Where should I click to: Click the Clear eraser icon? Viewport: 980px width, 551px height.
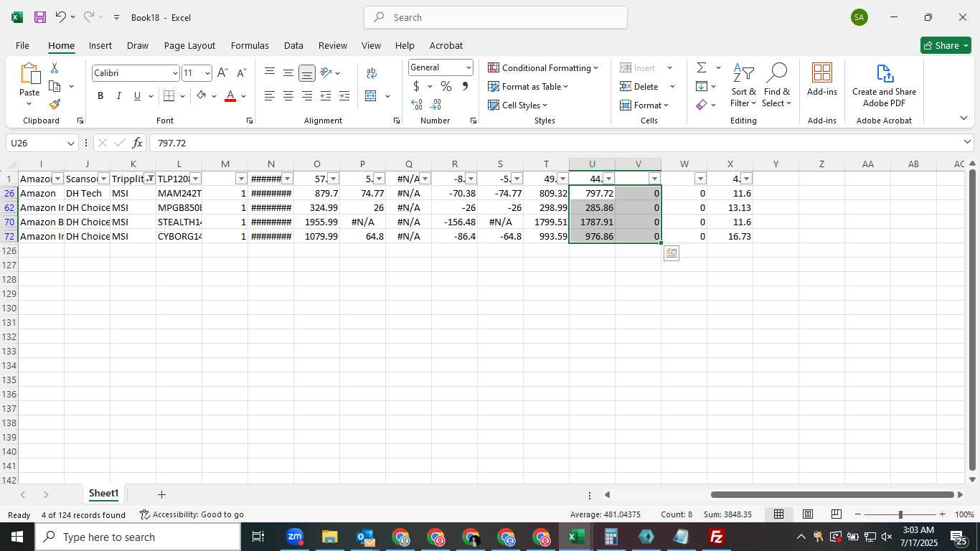[702, 105]
